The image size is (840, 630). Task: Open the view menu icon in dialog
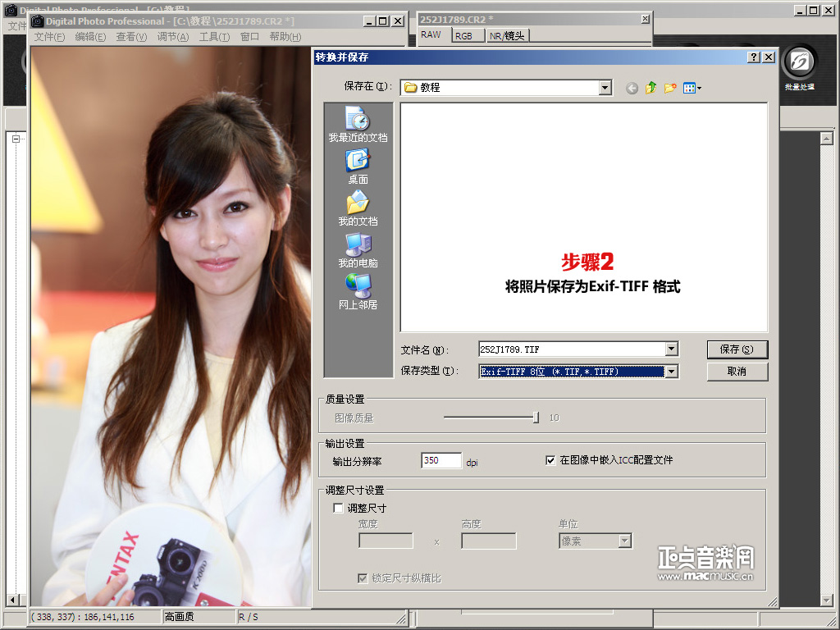coord(692,88)
